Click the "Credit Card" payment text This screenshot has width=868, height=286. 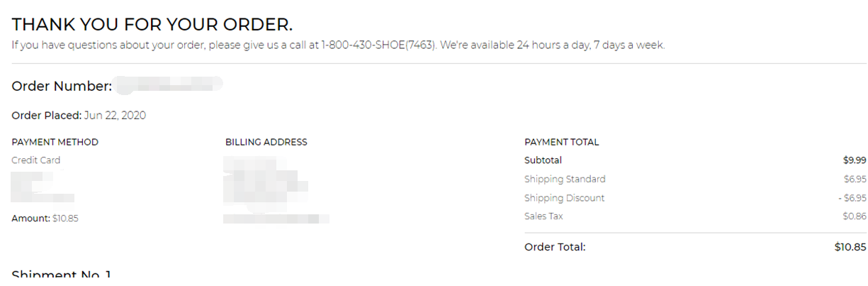tap(35, 160)
